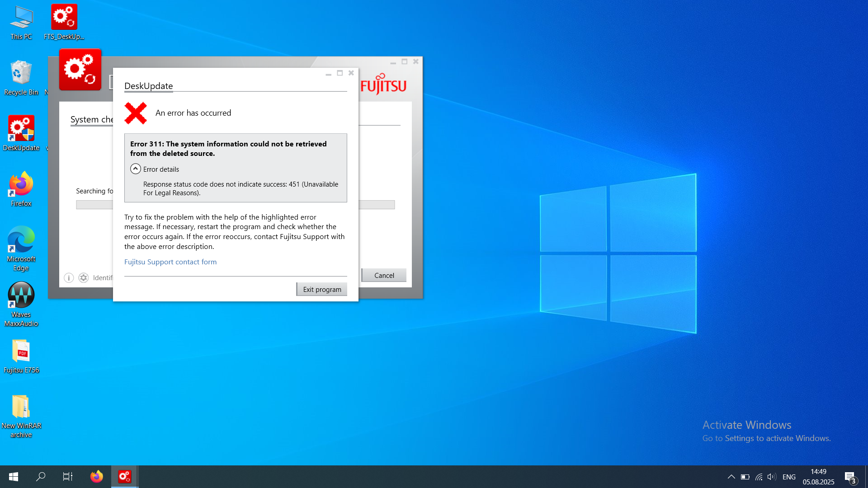Launch Microsoft Edge desktop shortcut
The width and height of the screenshot is (868, 488).
(x=21, y=249)
